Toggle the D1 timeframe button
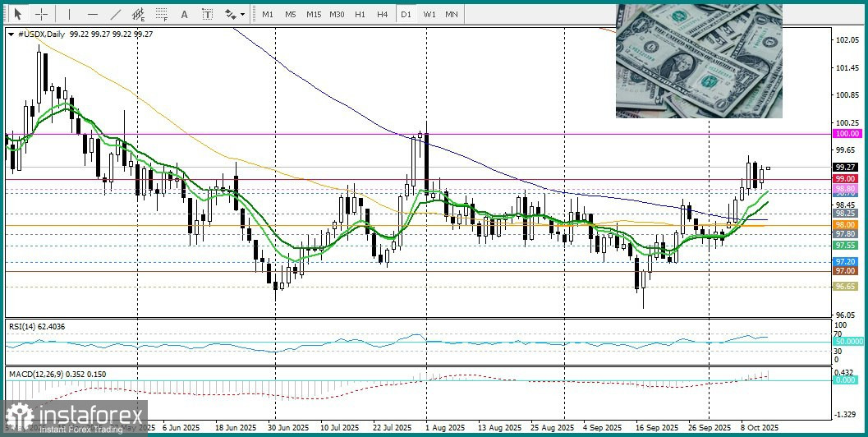868x437 pixels. coord(406,15)
